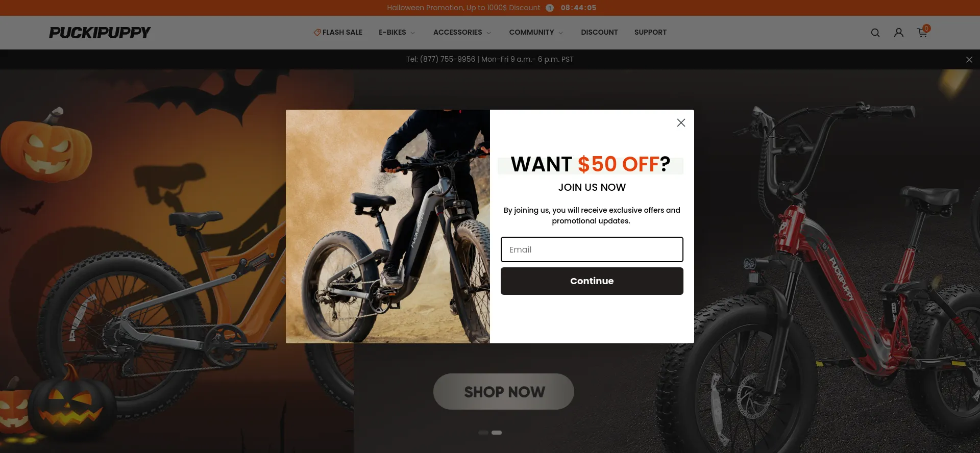Focus the Email input field
This screenshot has height=453, width=980.
592,249
